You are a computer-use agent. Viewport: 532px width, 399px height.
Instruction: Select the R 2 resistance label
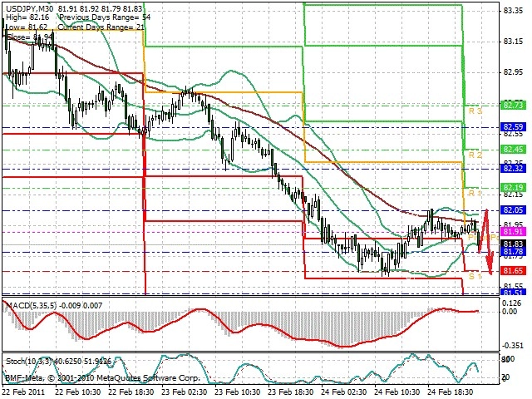[475, 155]
